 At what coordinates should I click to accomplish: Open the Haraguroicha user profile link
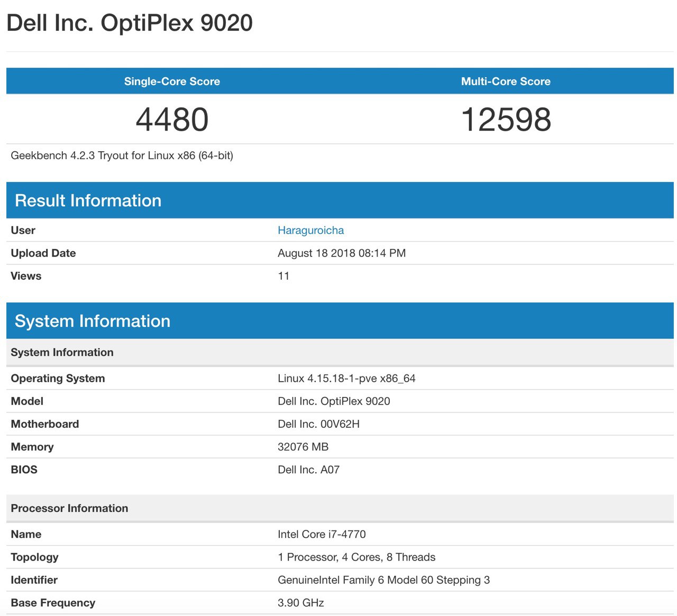coord(310,231)
